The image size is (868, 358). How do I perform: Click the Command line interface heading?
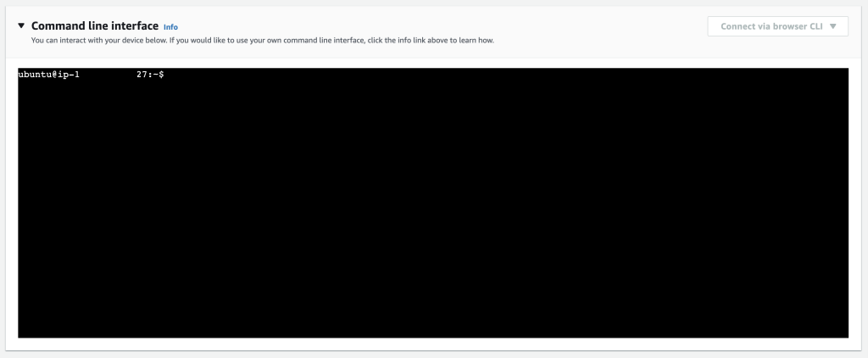click(95, 25)
